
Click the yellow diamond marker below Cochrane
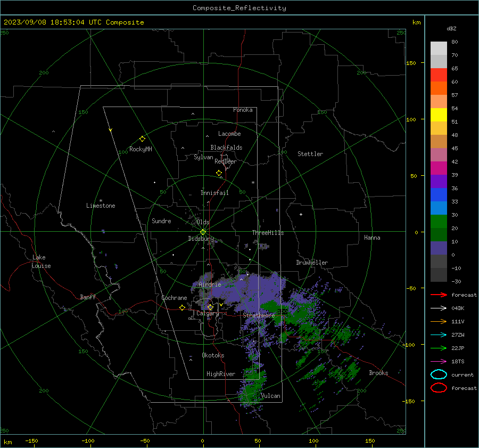(x=182, y=307)
